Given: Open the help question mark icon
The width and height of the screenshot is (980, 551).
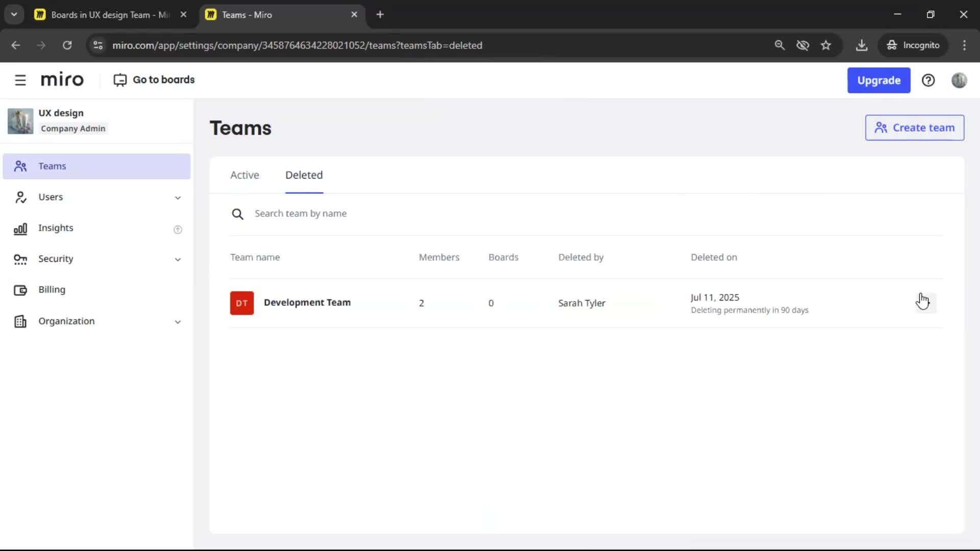Looking at the screenshot, I should point(928,80).
